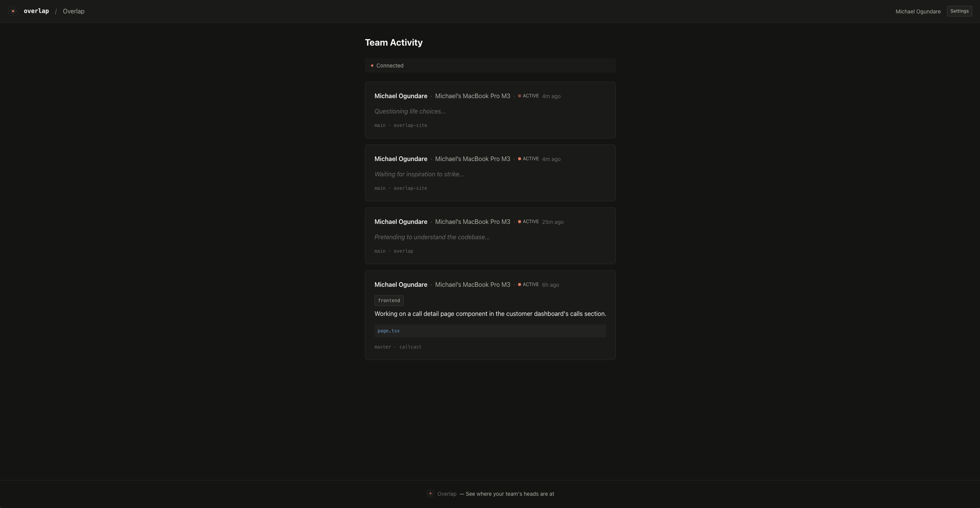Viewport: 980px width, 508px height.
Task: Click the frontend tag badge
Action: [x=388, y=300]
